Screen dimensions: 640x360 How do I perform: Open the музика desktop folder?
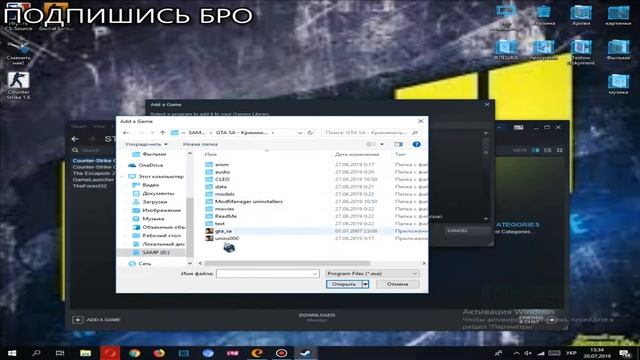(618, 84)
